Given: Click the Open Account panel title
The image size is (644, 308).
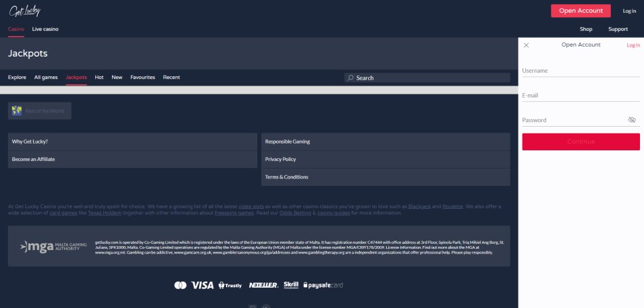Looking at the screenshot, I should click(x=581, y=44).
